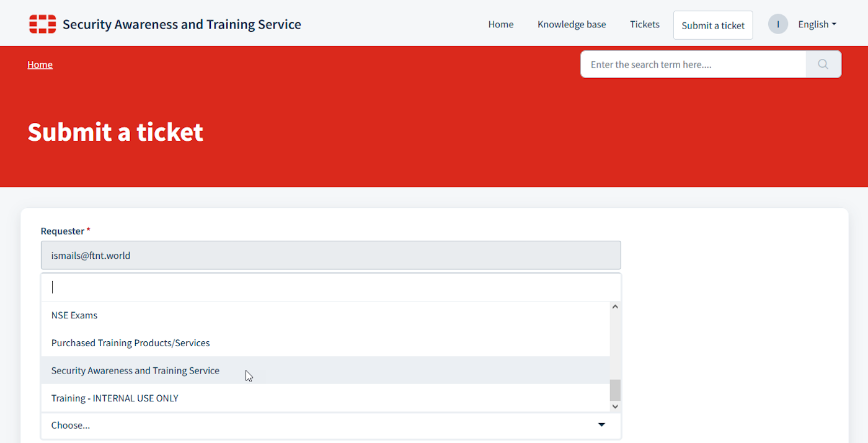This screenshot has height=443, width=868.
Task: Click the Home breadcrumb link
Action: pyautogui.click(x=40, y=65)
